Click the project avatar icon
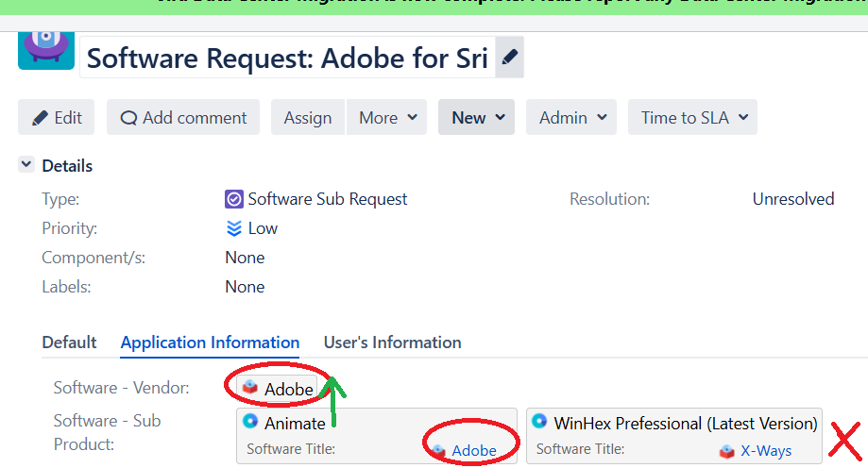 tap(46, 50)
